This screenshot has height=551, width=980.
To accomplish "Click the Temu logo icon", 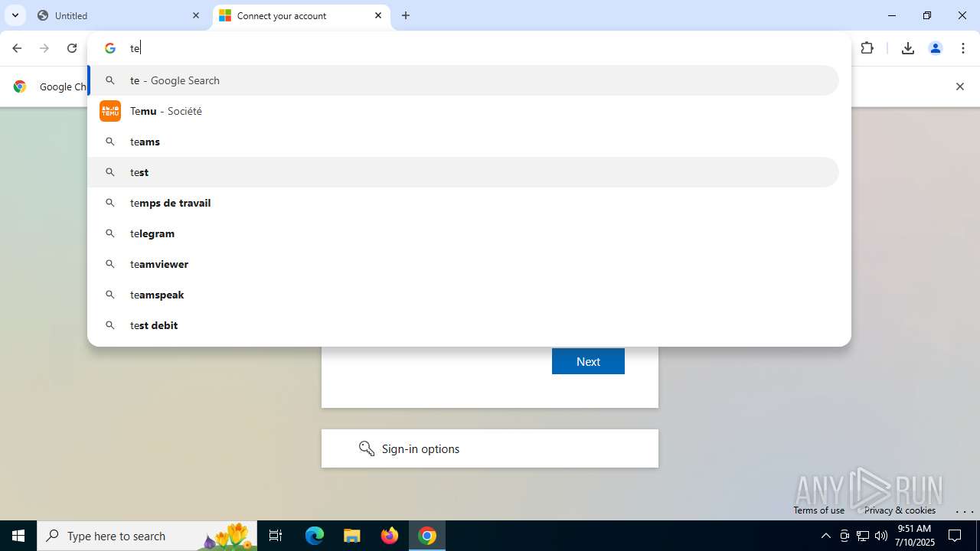I will (x=110, y=111).
